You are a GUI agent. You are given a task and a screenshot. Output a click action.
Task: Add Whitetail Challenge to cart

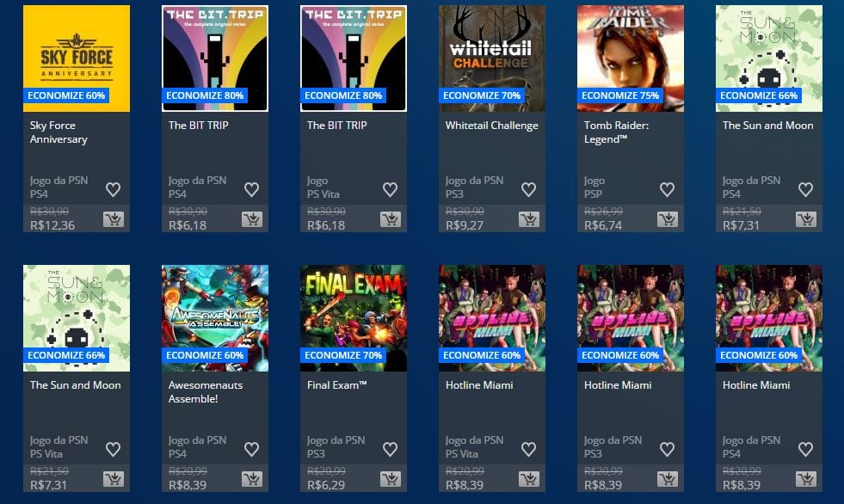529,219
